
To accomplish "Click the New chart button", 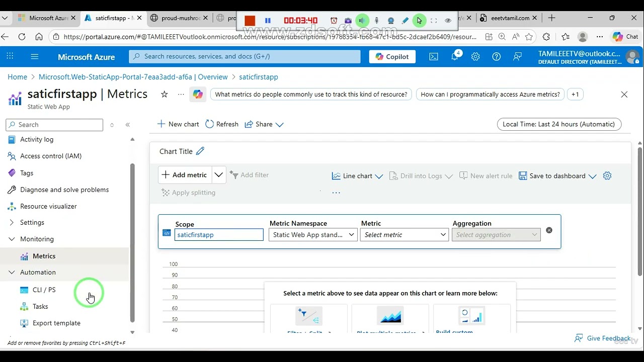I will [178, 124].
